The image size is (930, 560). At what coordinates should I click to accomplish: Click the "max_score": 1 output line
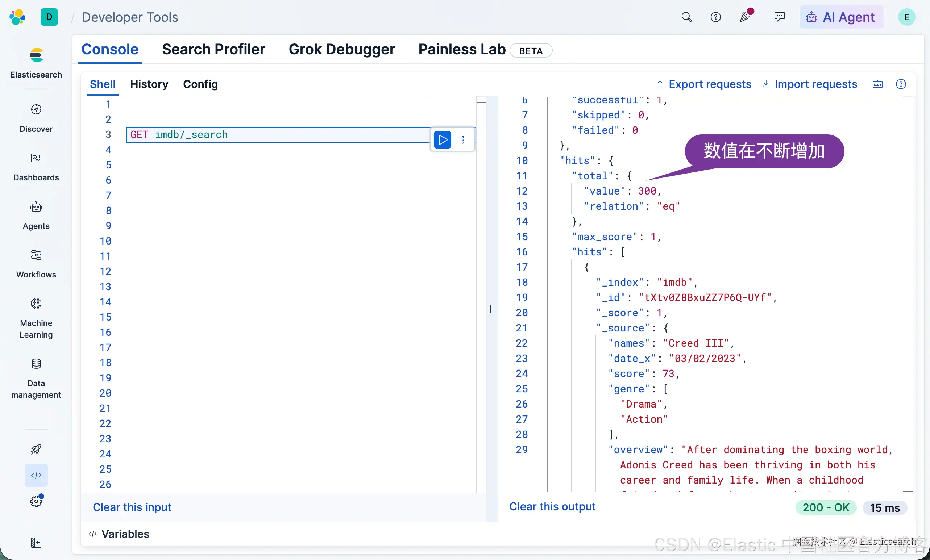(616, 237)
